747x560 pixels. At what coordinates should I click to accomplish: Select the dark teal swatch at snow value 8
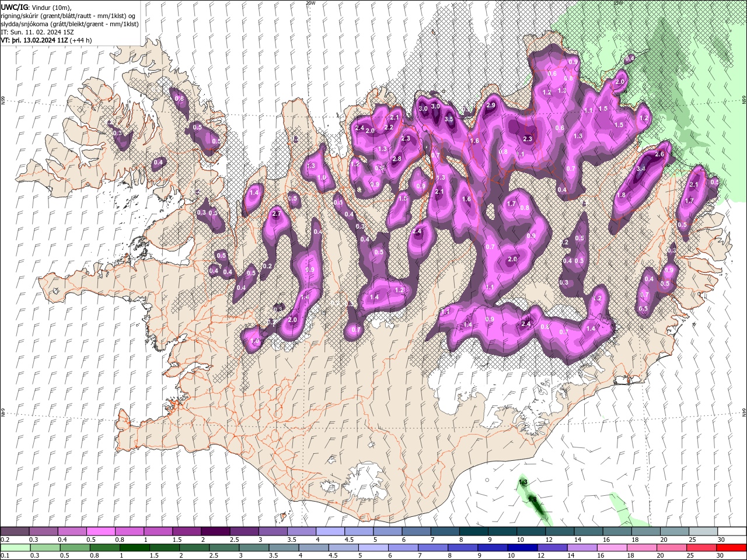(x=473, y=531)
